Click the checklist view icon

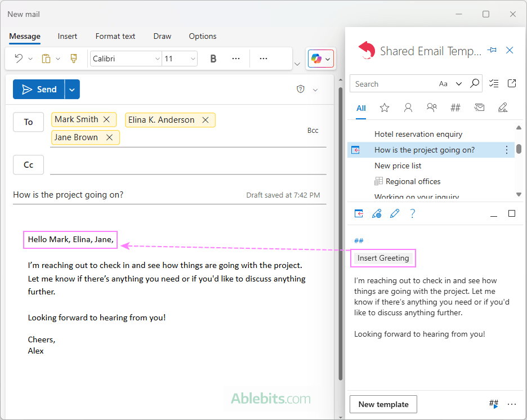click(493, 83)
